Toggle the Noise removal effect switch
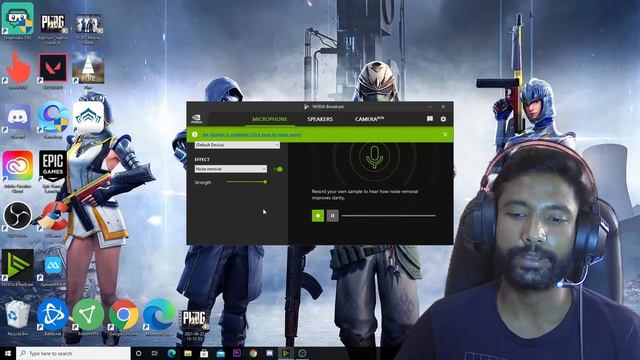 coord(278,169)
